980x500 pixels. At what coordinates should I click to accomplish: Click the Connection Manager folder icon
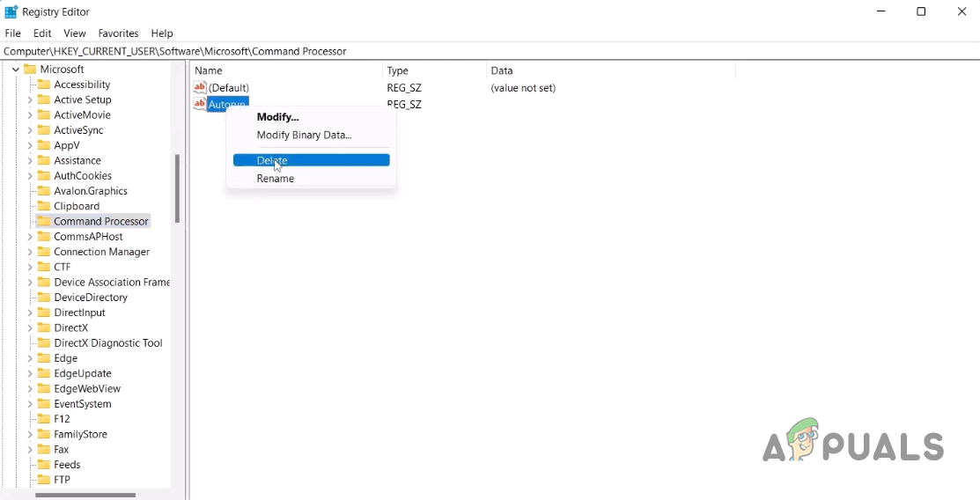click(x=43, y=252)
